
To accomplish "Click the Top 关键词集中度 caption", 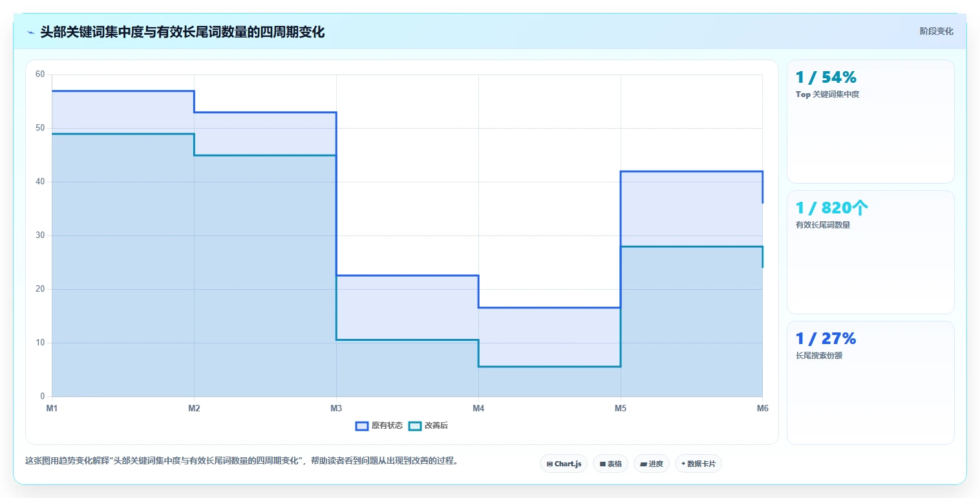I will click(827, 94).
